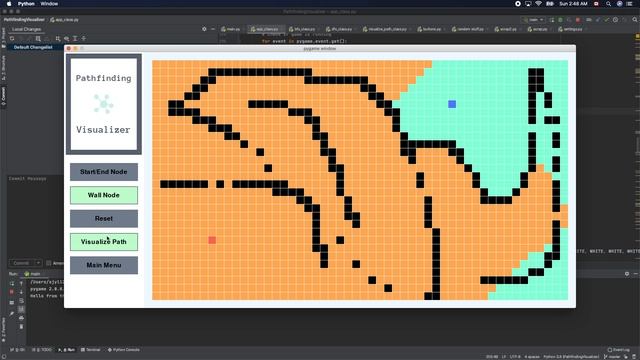Viewport: 640px width, 360px height.
Task: Open the commit panel settings gear
Action: 204,29
